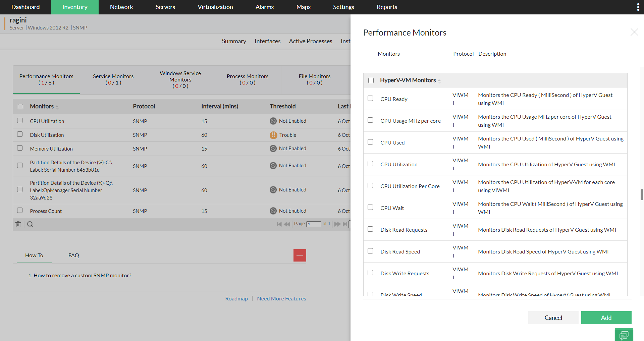Sort the Monitors column in left table
This screenshot has height=341, width=644.
pos(57,107)
